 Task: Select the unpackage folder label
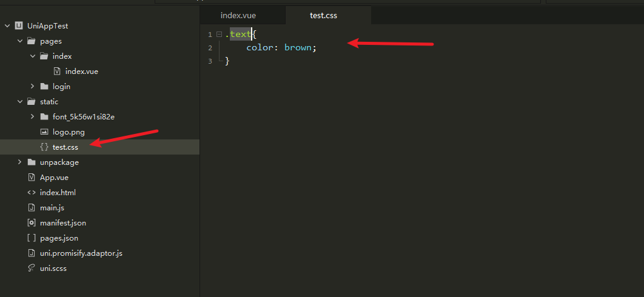(x=59, y=162)
